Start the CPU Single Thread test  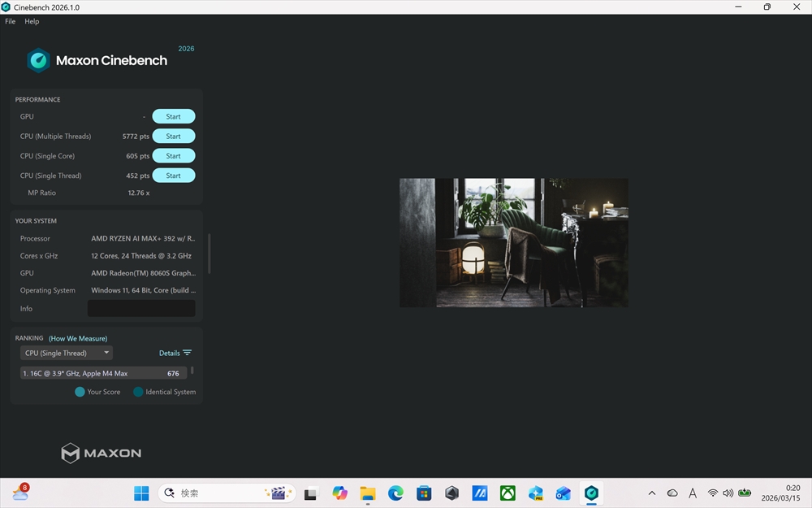pos(174,176)
